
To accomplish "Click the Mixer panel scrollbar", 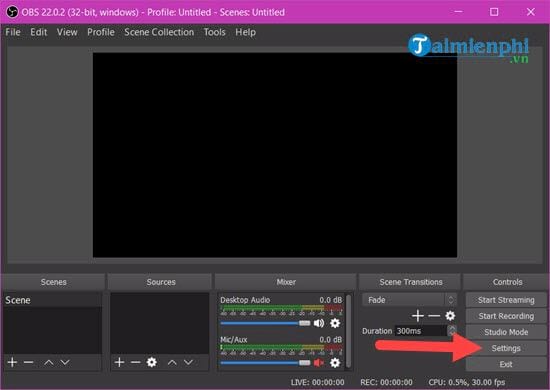I will [349, 331].
